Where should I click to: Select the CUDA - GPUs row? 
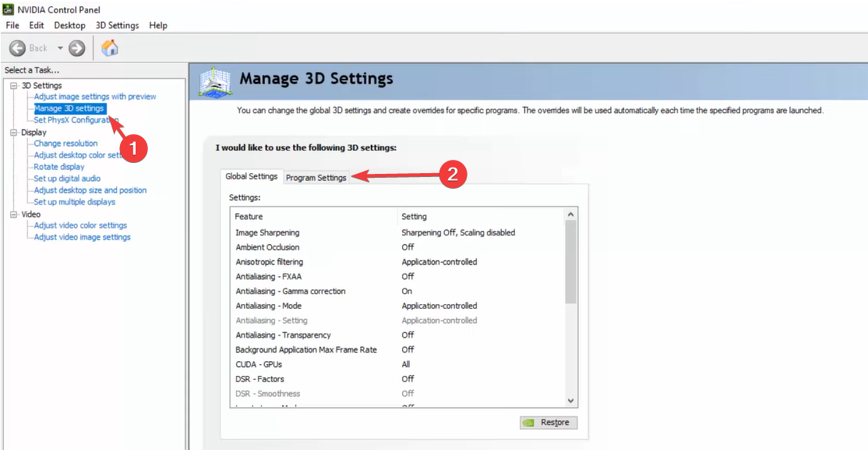point(397,364)
